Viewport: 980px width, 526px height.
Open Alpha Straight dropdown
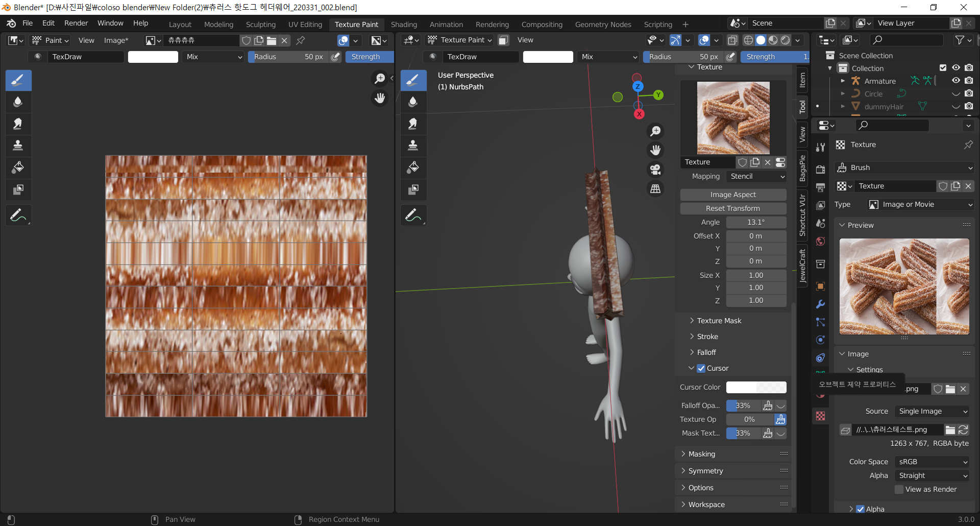(x=932, y=475)
